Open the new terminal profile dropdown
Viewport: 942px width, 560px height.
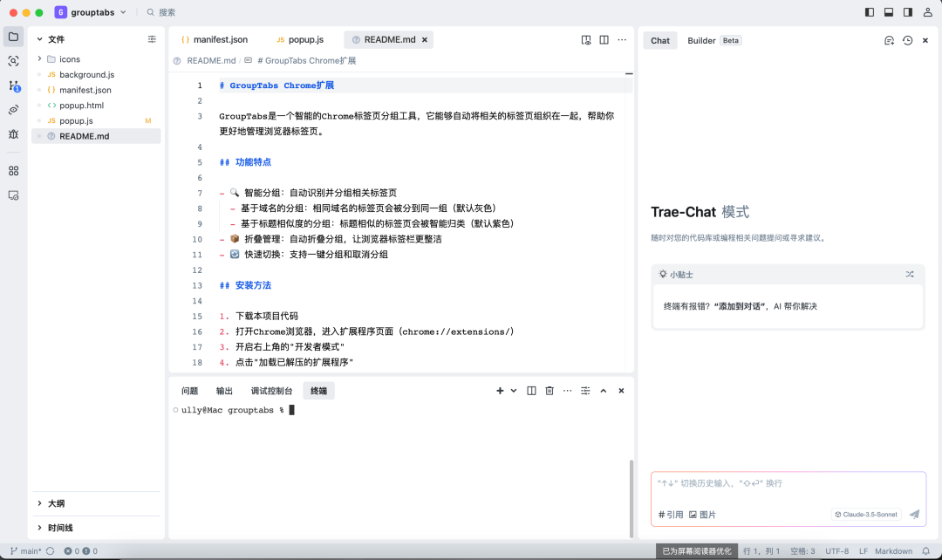click(x=514, y=391)
